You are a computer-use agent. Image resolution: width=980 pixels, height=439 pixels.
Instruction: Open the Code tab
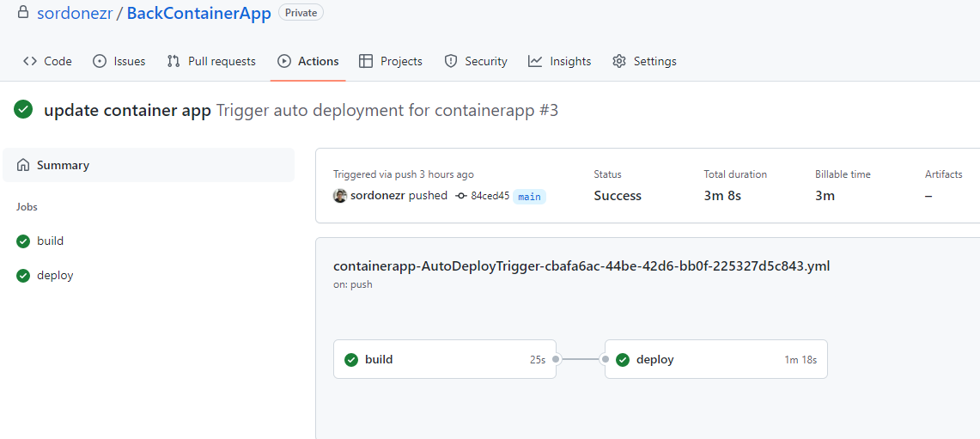[x=47, y=61]
